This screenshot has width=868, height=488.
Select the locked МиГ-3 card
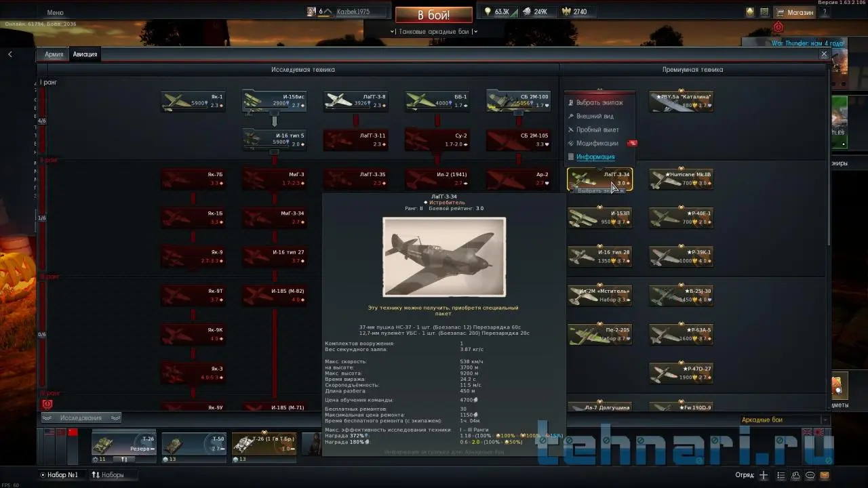tap(275, 179)
